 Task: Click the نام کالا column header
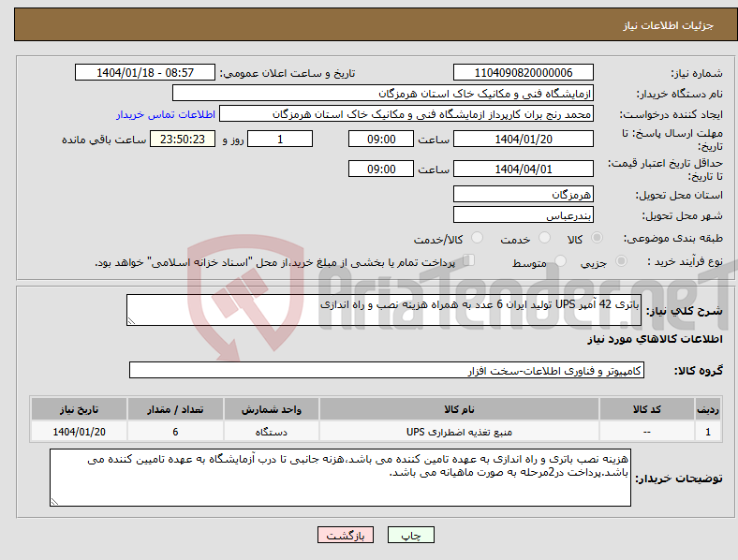pyautogui.click(x=459, y=409)
